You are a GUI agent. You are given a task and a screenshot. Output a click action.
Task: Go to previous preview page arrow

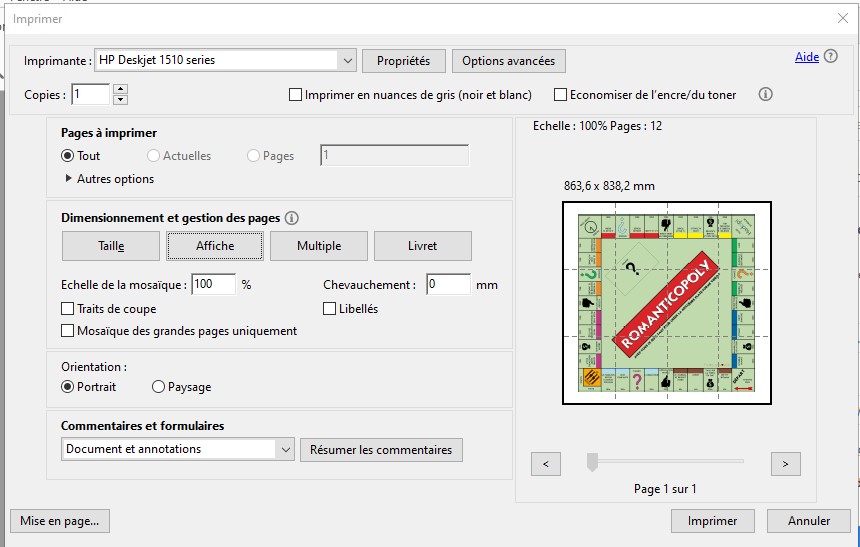click(546, 464)
